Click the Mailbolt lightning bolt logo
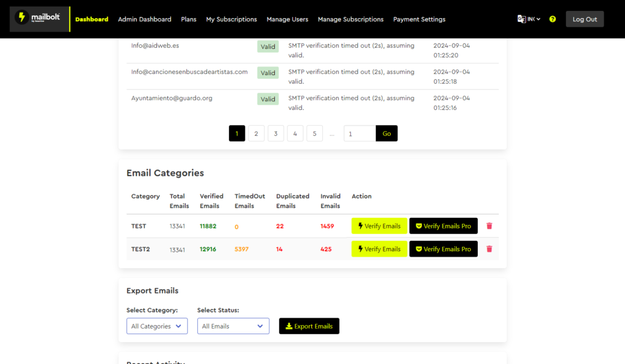The height and width of the screenshot is (364, 625). 21,18
